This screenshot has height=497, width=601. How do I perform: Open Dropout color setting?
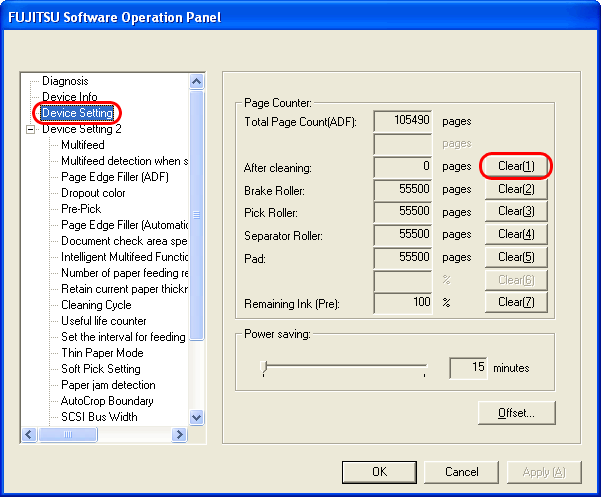pos(93,193)
